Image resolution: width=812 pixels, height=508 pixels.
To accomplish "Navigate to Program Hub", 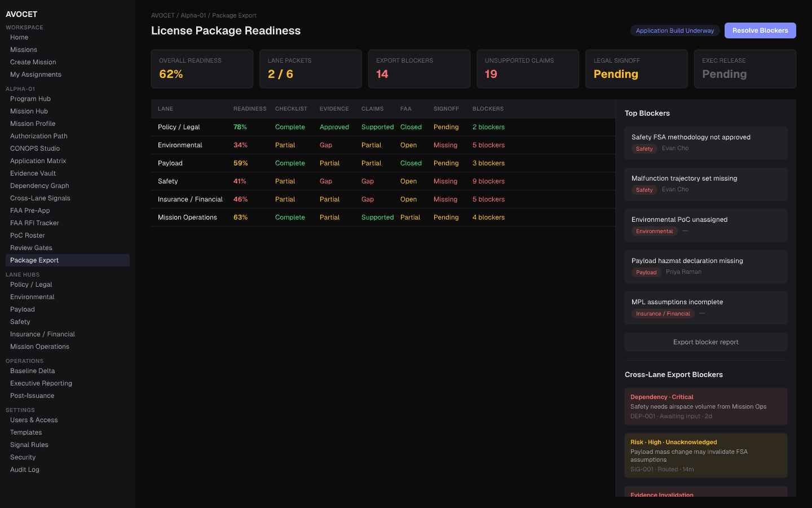I will point(68,99).
